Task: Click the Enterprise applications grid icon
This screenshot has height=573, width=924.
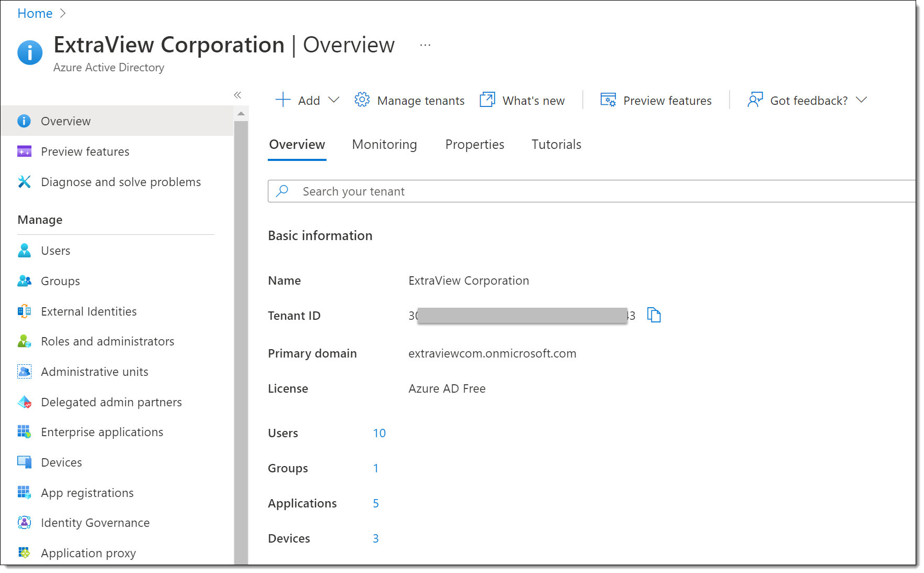Action: [x=24, y=432]
